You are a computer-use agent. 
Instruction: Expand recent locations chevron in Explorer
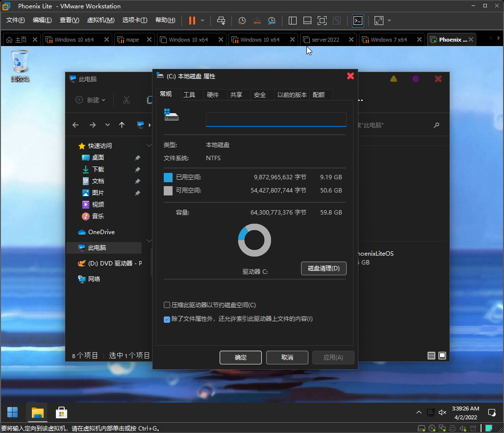point(107,125)
